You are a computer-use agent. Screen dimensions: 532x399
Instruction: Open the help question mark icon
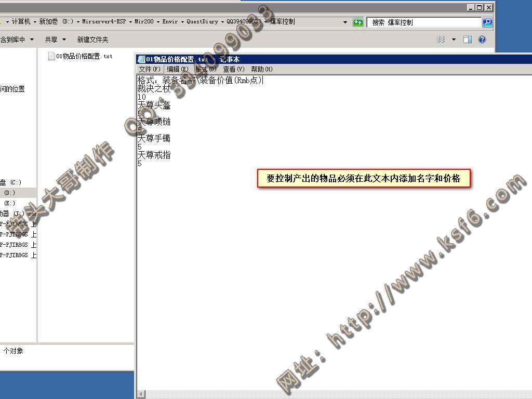[482, 39]
